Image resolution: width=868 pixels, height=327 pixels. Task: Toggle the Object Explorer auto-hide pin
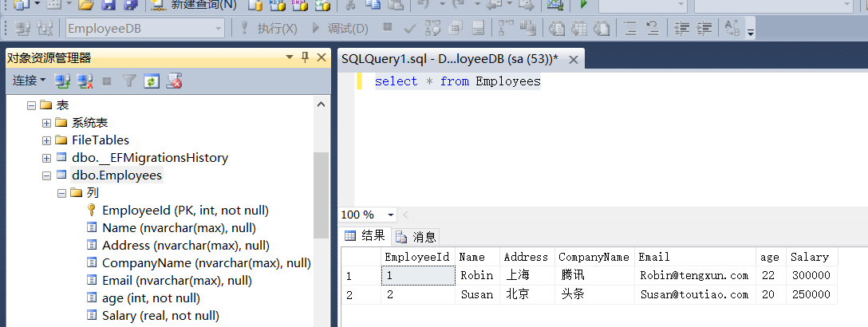(305, 57)
